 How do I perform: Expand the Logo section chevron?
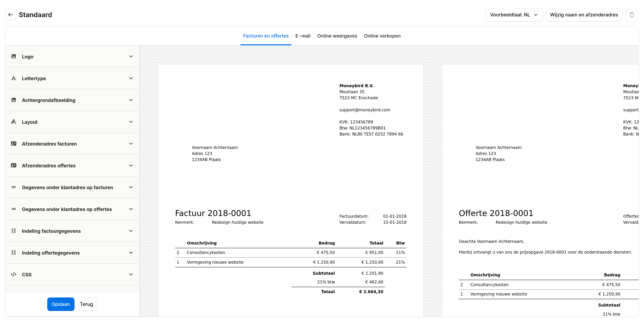131,57
